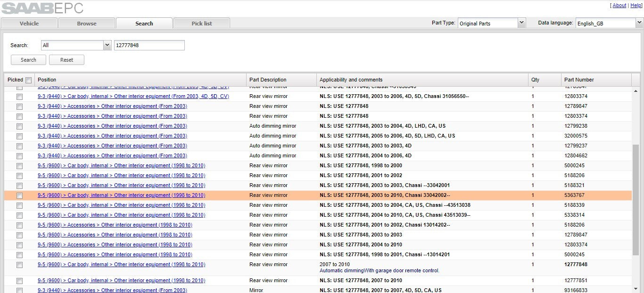
Task: Click the Qty column header
Action: (545, 80)
